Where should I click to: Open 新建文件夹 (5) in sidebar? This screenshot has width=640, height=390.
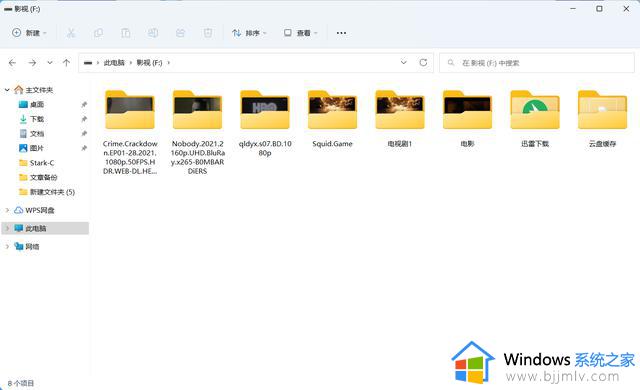pyautogui.click(x=47, y=192)
